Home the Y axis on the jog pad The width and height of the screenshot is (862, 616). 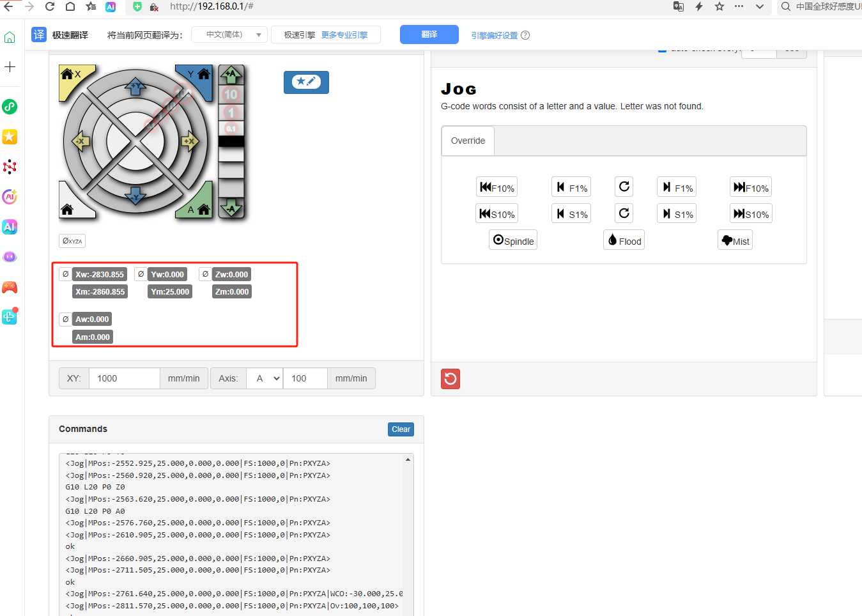click(199, 73)
